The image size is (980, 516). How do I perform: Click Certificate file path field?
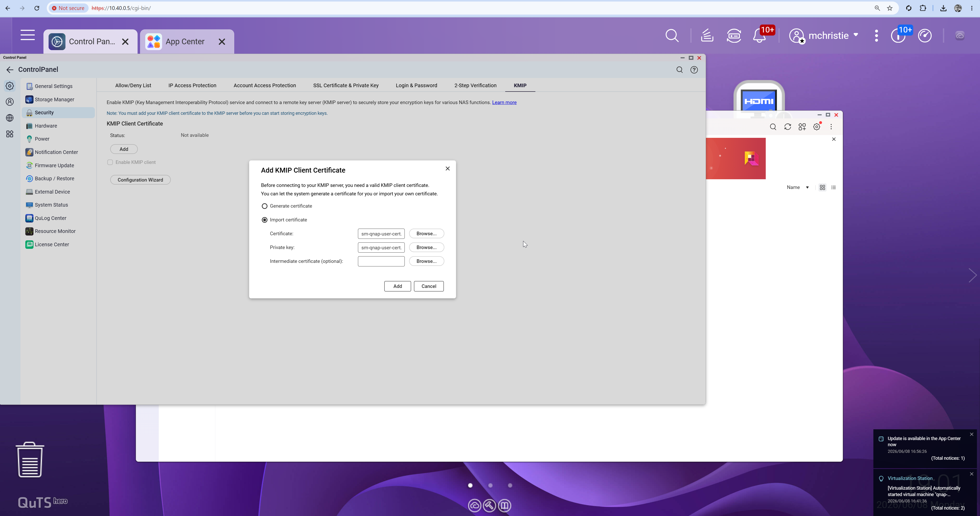pyautogui.click(x=381, y=234)
